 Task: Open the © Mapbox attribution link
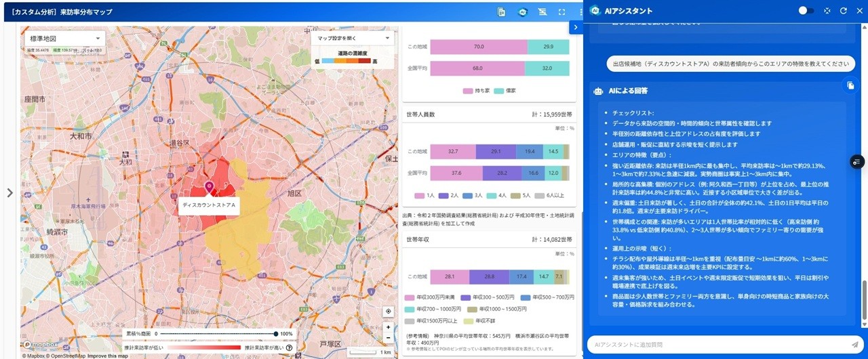point(34,356)
